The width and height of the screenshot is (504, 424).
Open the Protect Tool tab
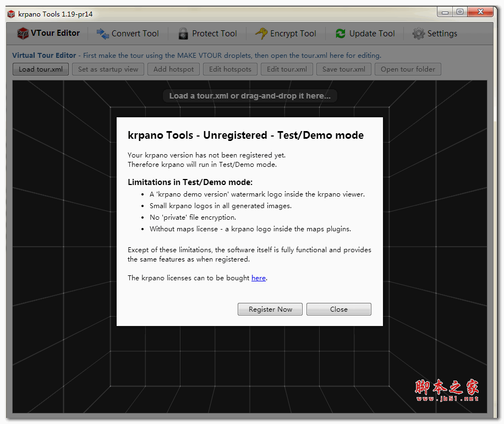point(207,34)
